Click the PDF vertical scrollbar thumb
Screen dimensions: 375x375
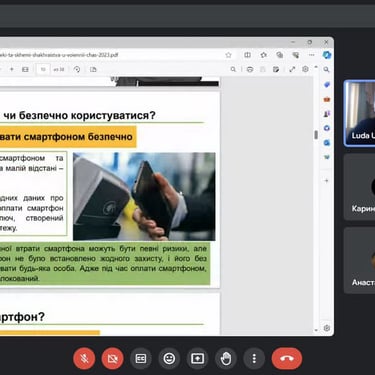point(316,135)
